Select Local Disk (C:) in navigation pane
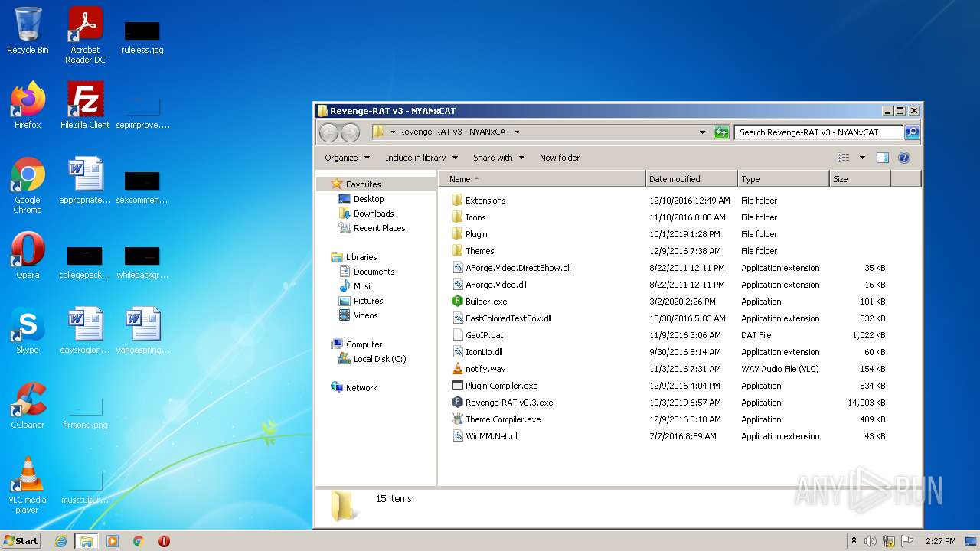The width and height of the screenshot is (980, 551). 379,359
